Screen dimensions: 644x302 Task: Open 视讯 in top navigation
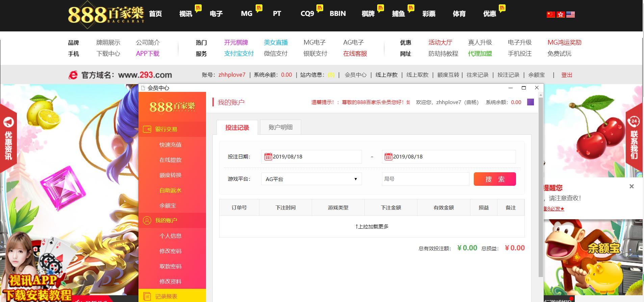tap(186, 14)
